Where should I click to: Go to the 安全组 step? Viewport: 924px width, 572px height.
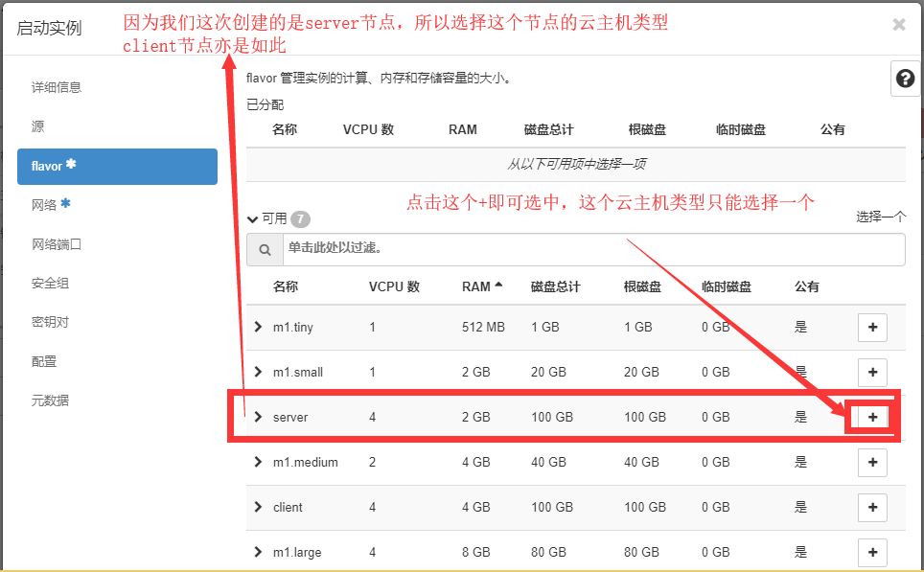click(50, 284)
